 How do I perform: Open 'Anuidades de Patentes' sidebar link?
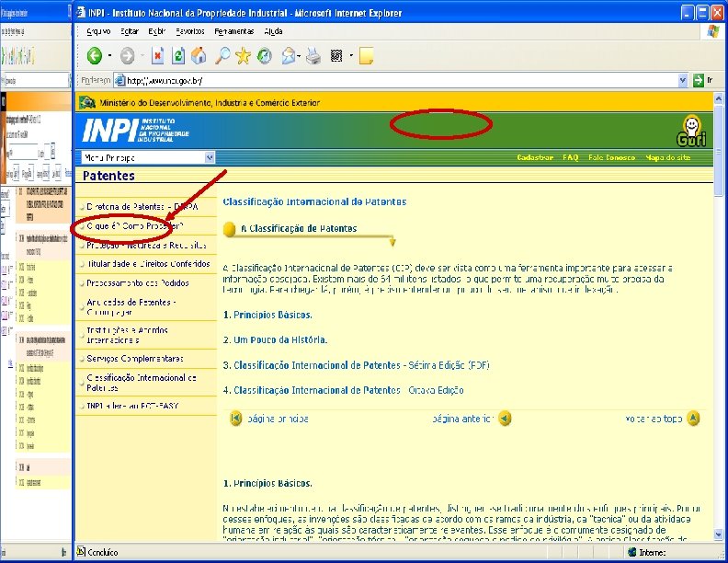[x=131, y=307]
